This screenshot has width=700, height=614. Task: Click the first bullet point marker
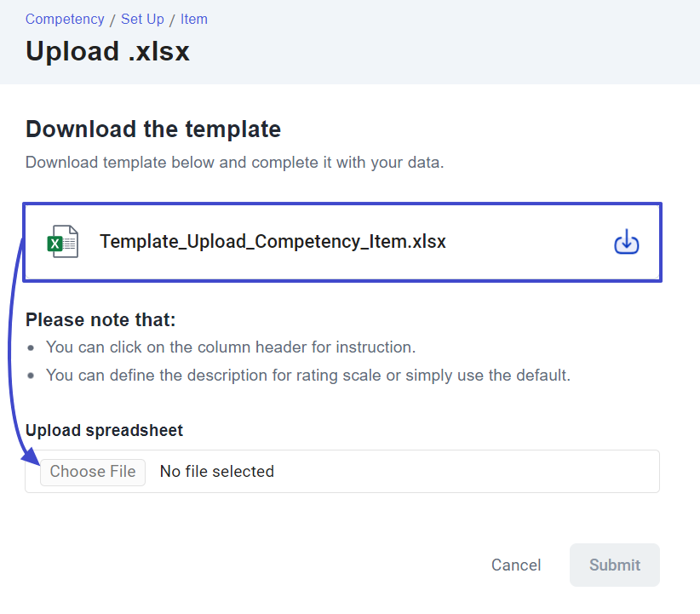click(32, 348)
